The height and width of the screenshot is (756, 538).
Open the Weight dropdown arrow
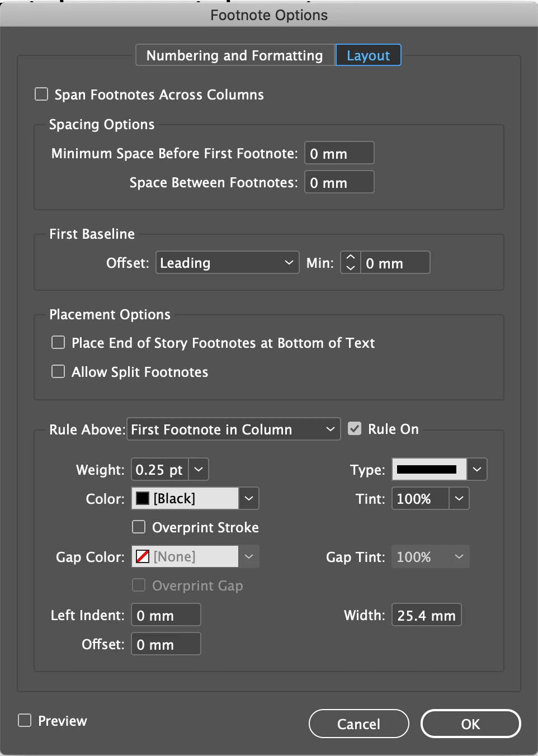pos(199,470)
